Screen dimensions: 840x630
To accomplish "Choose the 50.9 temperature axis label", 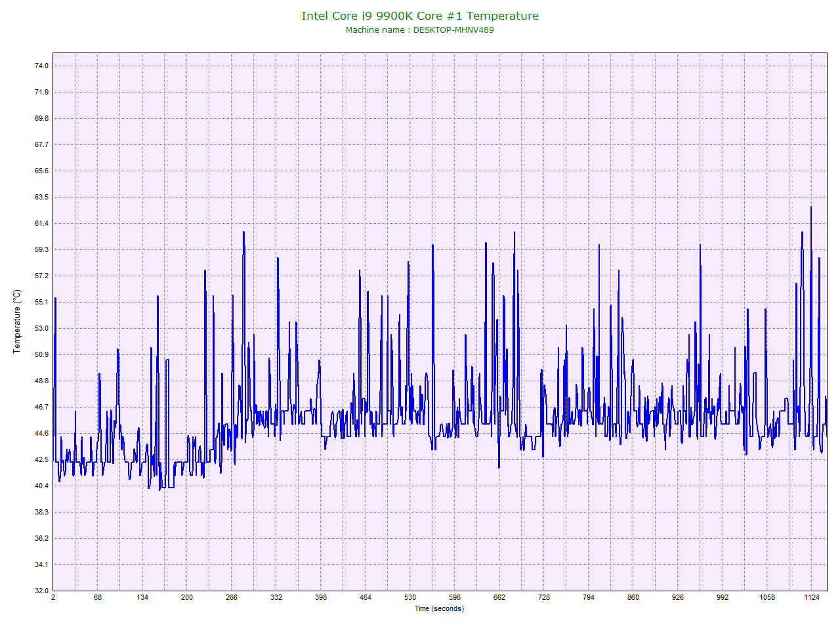I will tap(41, 354).
